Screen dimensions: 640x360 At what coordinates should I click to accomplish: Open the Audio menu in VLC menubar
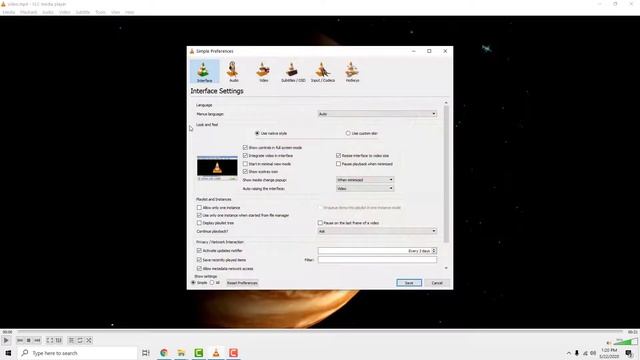[x=48, y=12]
